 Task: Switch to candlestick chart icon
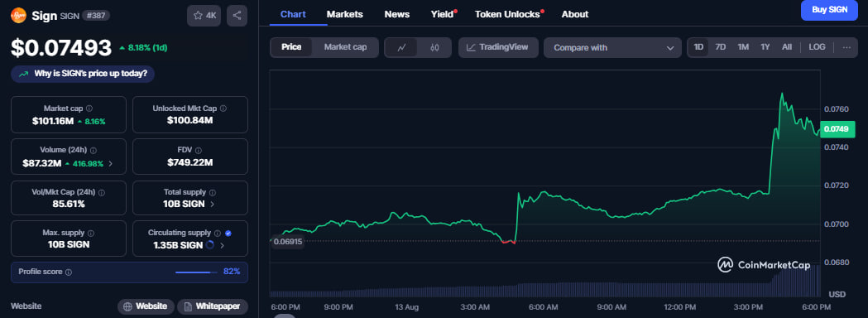click(x=434, y=48)
